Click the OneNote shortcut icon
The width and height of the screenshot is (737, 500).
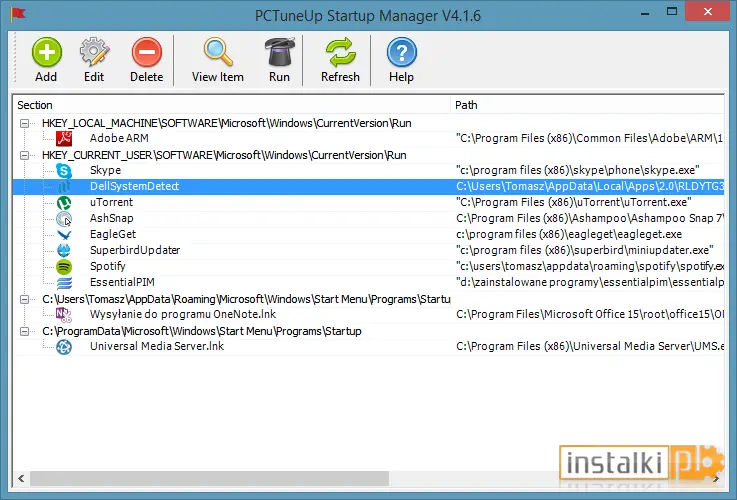(64, 314)
